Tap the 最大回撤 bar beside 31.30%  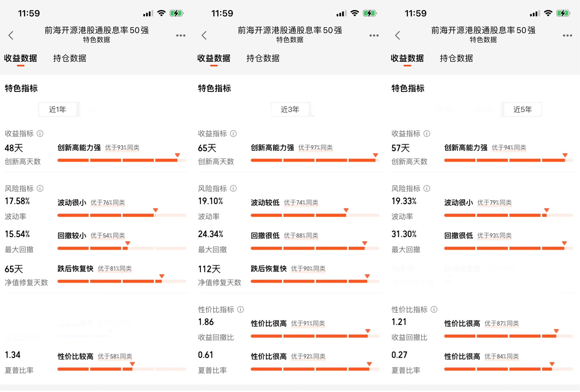tap(508, 248)
